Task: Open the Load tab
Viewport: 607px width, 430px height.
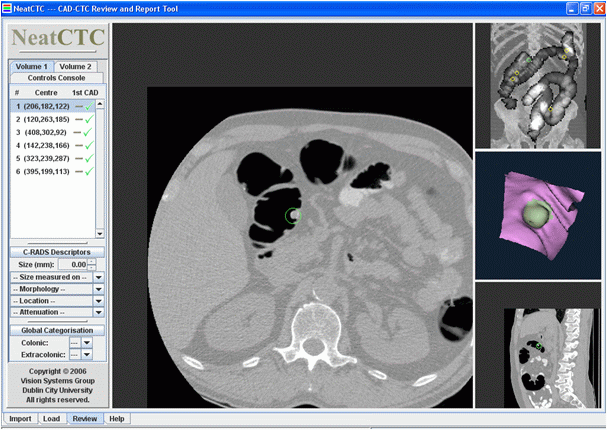Action: point(51,419)
